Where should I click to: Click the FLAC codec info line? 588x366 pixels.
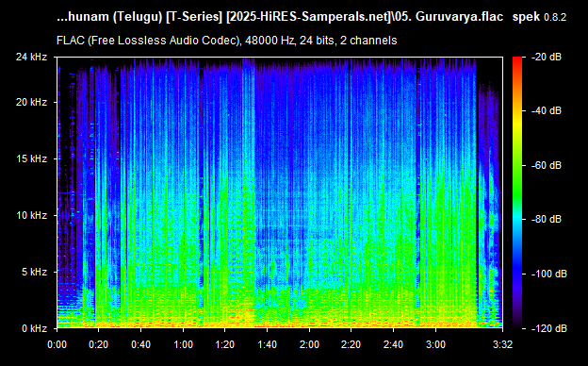(226, 41)
